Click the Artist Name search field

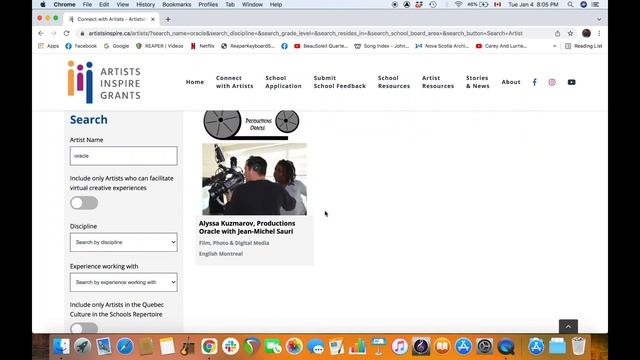coord(124,156)
